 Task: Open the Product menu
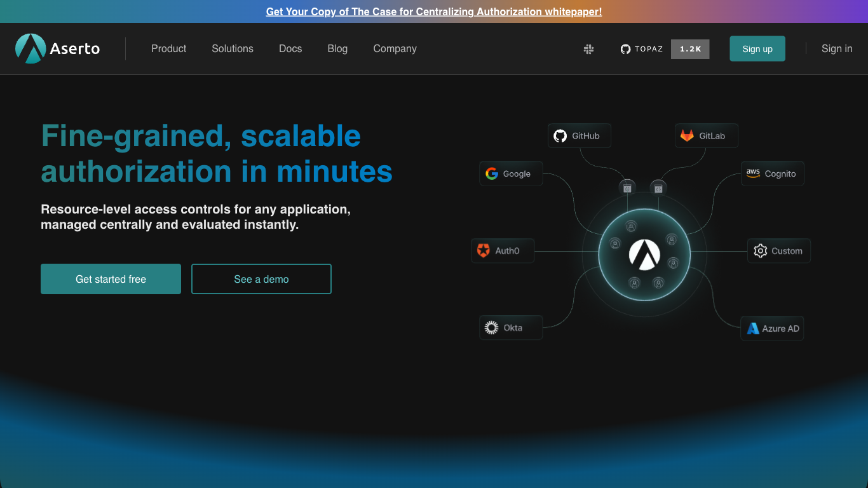point(169,49)
